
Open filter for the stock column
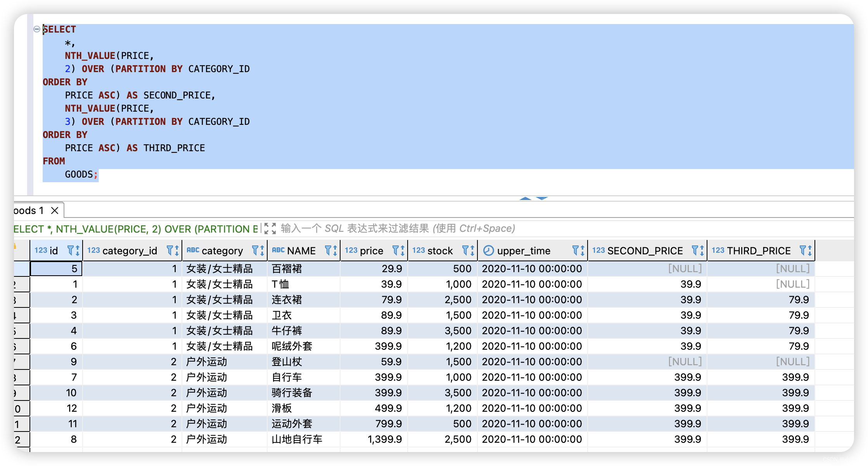click(465, 250)
